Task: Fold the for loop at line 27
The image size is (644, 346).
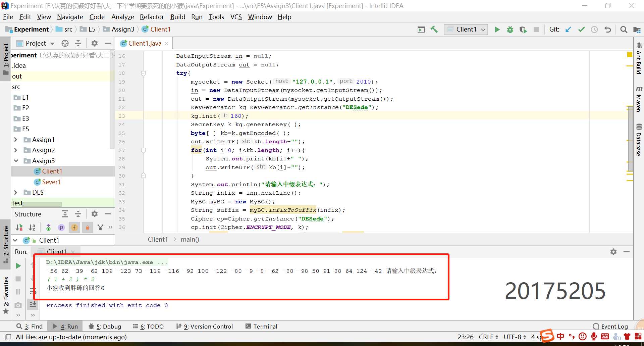Action: point(143,150)
